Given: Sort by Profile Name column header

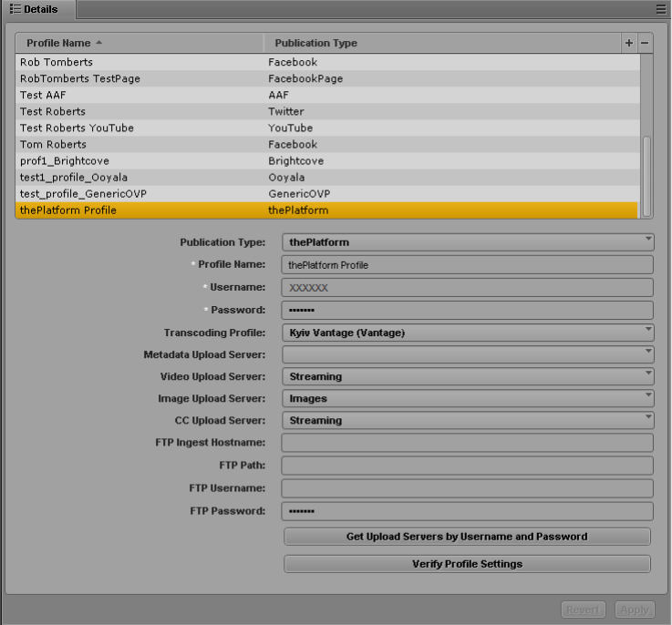Looking at the screenshot, I should pyautogui.click(x=140, y=43).
